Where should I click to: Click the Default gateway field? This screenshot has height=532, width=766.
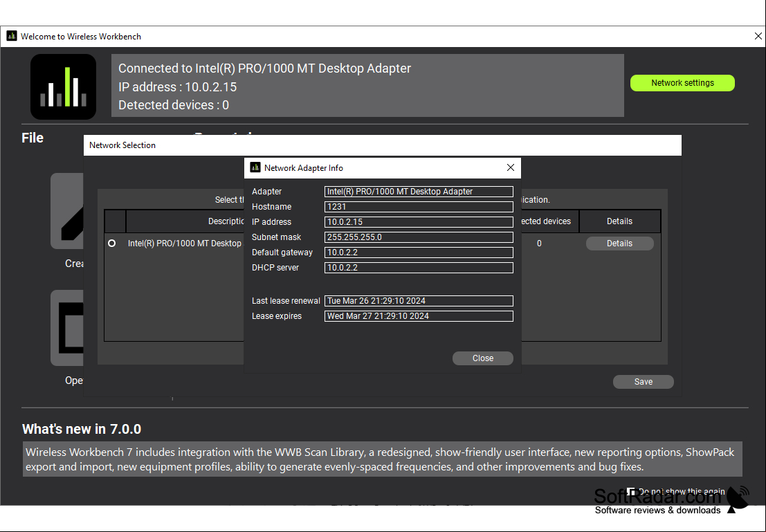(x=419, y=253)
